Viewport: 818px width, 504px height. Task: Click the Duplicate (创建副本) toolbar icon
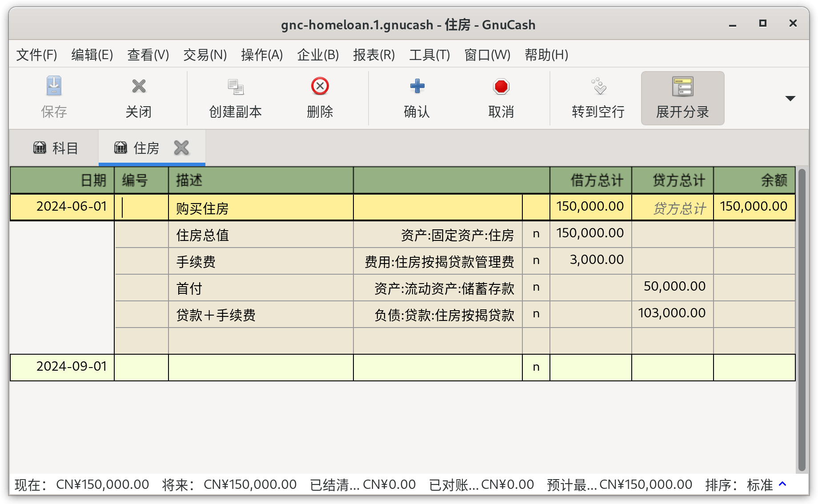(x=235, y=86)
